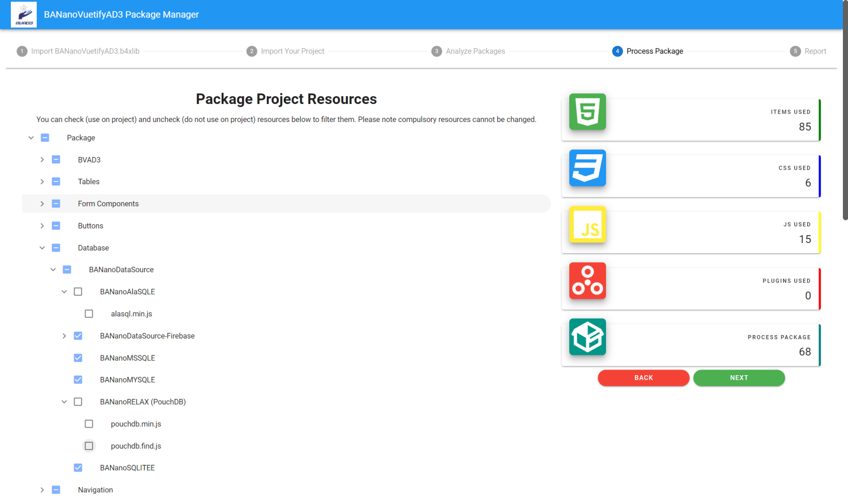Select the pouchdb.find.js row label

136,446
